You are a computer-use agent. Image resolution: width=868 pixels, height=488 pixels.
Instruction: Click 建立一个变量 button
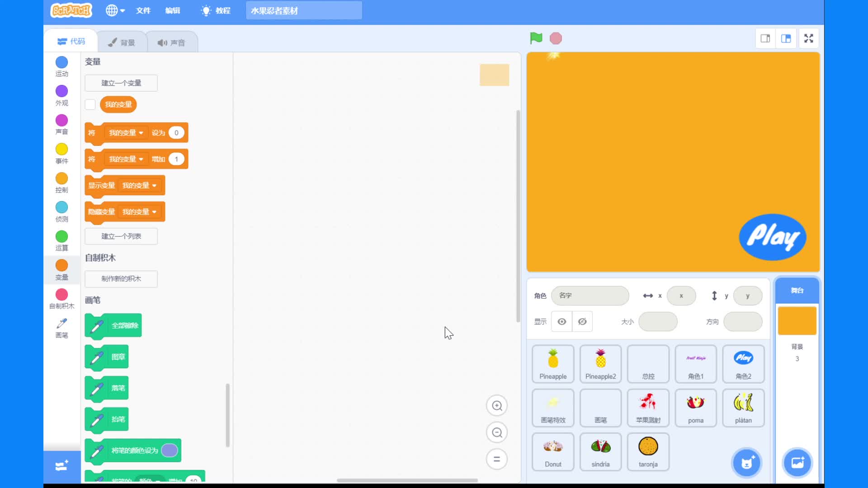pyautogui.click(x=121, y=83)
